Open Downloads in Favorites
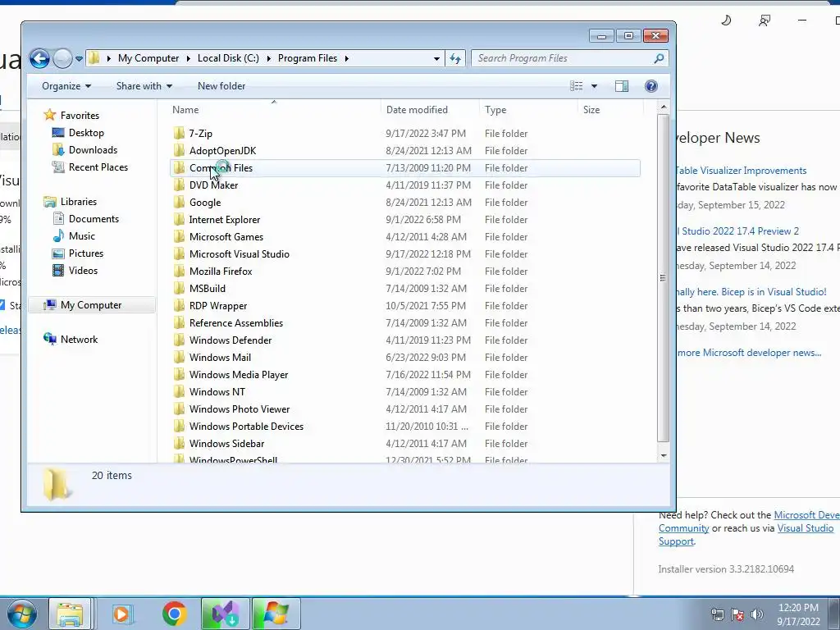The height and width of the screenshot is (630, 840). tap(93, 150)
